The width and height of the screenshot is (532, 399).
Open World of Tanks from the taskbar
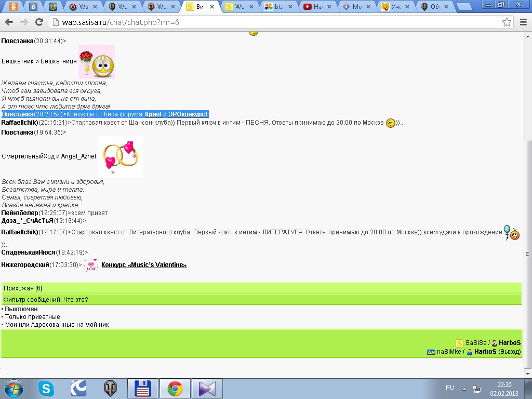(110, 388)
